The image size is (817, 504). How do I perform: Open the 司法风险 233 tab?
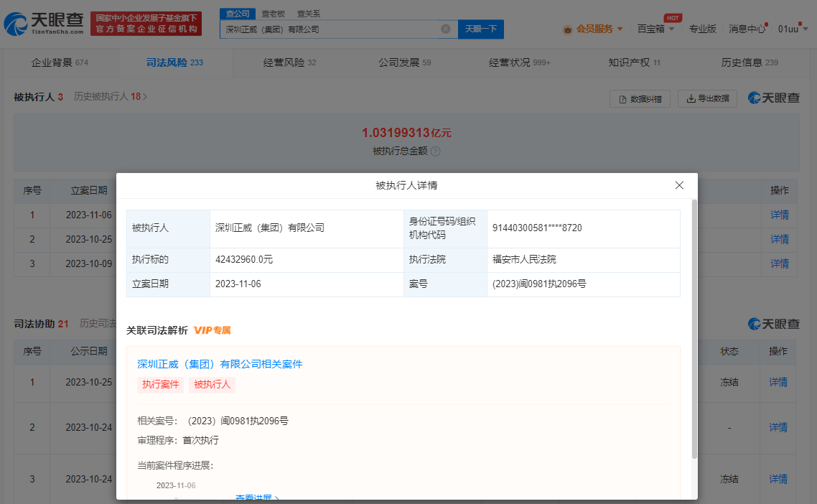tap(174, 62)
